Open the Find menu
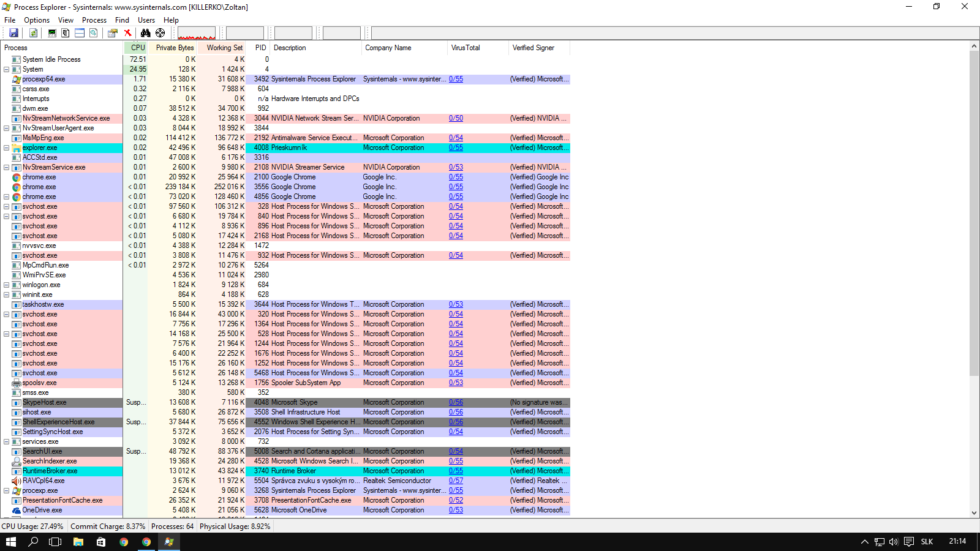This screenshot has width=980, height=551. tap(122, 20)
